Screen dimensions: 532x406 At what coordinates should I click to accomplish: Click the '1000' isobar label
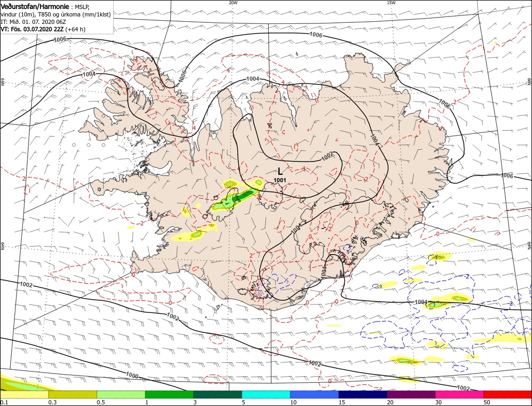pyautogui.click(x=131, y=375)
